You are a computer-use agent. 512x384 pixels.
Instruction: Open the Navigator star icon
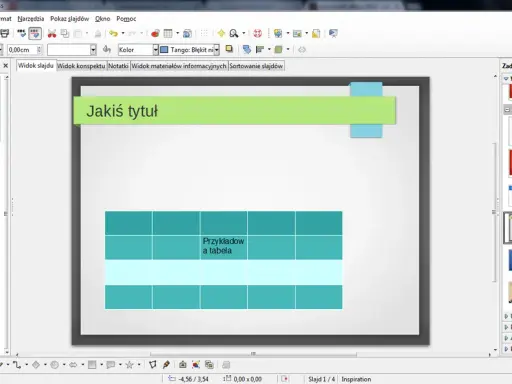pos(221,33)
